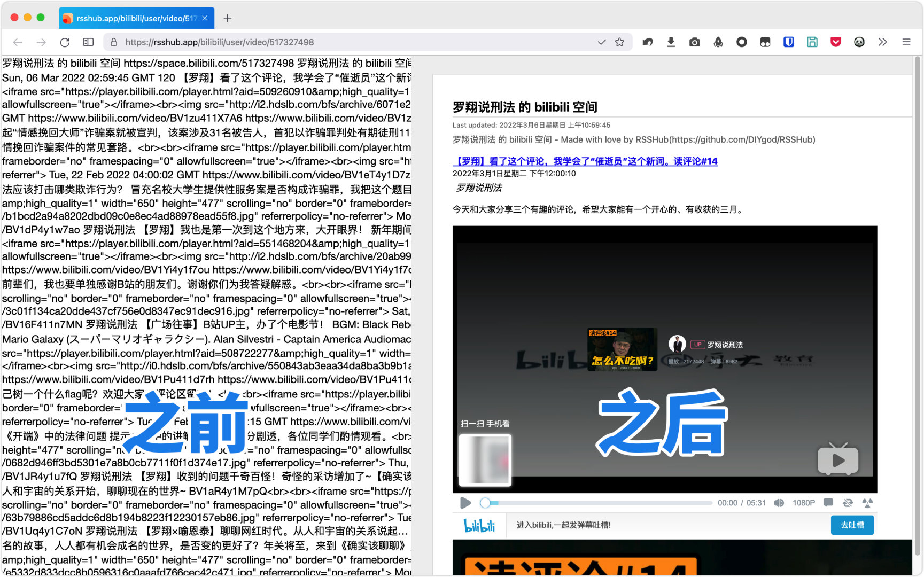Screen dimensions: 924x577
Task: Click the rocket extension icon
Action: click(x=718, y=42)
